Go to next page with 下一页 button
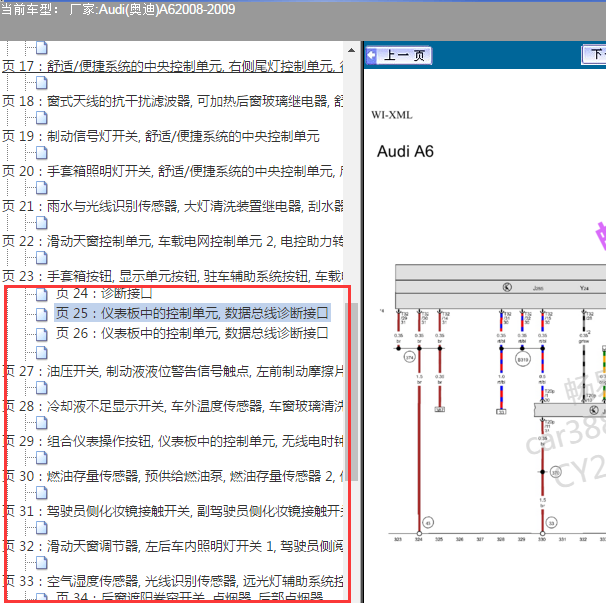The image size is (606, 603). tap(594, 55)
